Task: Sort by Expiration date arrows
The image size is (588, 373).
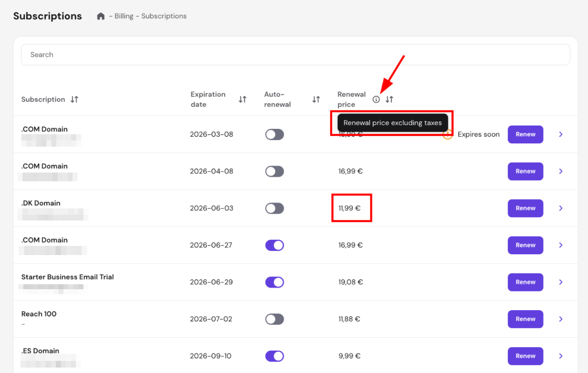Action: coord(242,99)
